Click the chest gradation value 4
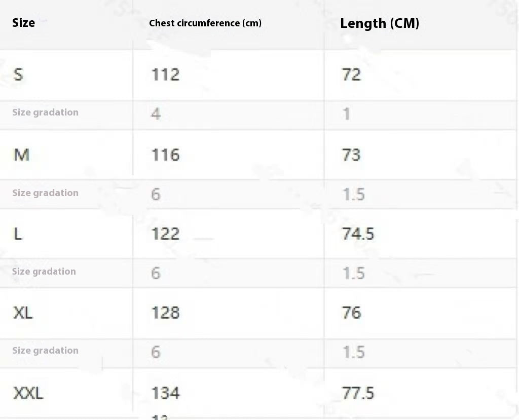Screen dimensions: 519x420 (156, 113)
